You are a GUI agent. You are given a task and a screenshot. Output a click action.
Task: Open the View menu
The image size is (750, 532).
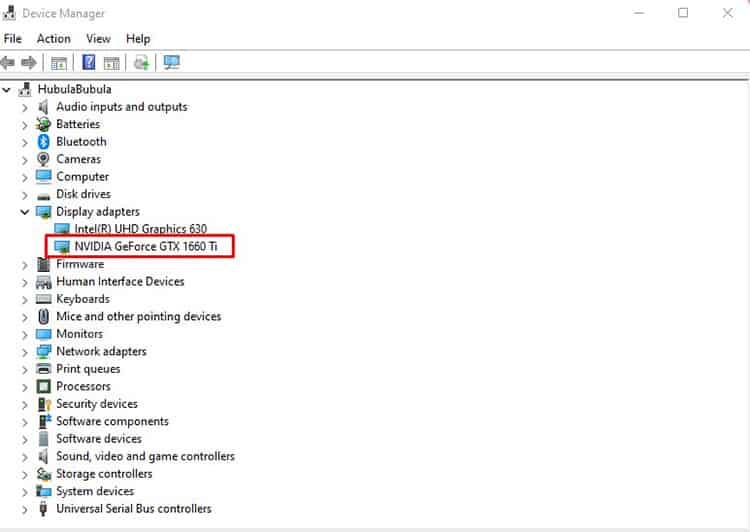click(x=98, y=39)
